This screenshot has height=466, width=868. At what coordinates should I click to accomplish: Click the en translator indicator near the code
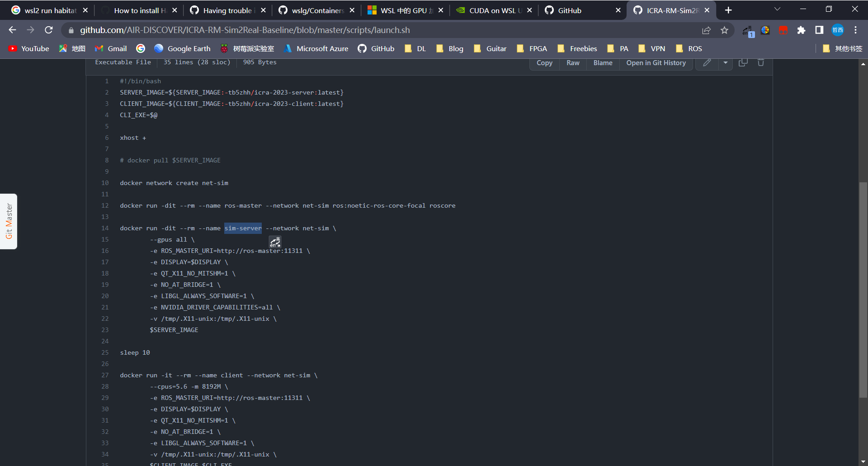275,242
